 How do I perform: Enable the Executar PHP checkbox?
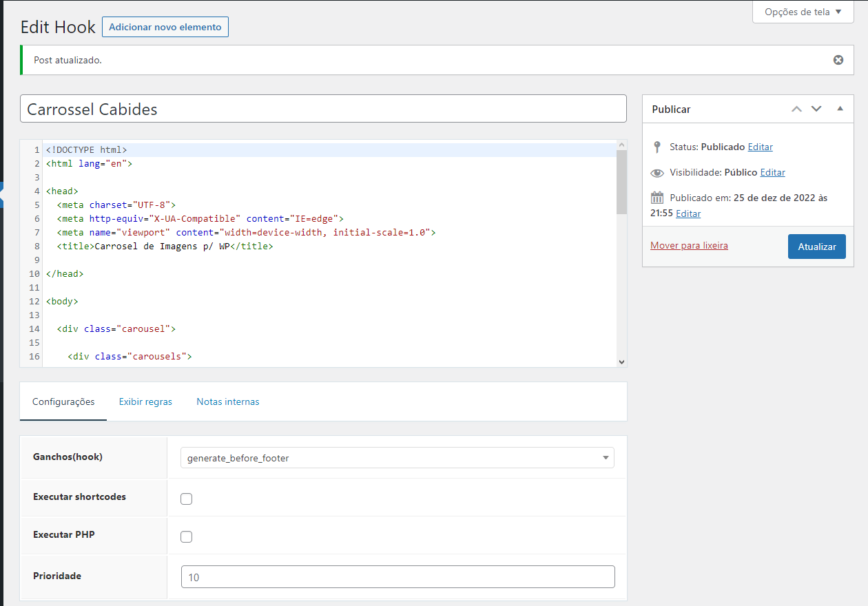tap(186, 536)
